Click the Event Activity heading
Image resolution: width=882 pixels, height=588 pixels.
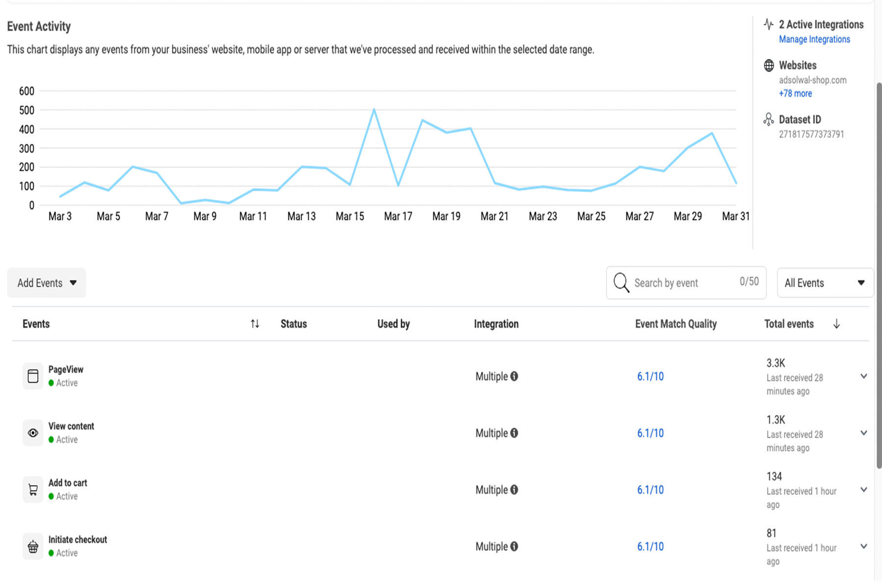point(39,26)
